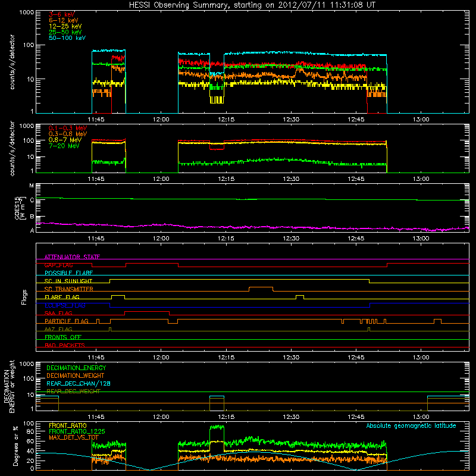Select the 50-100 keV legend label
The height and width of the screenshot is (476, 476).
[67, 38]
